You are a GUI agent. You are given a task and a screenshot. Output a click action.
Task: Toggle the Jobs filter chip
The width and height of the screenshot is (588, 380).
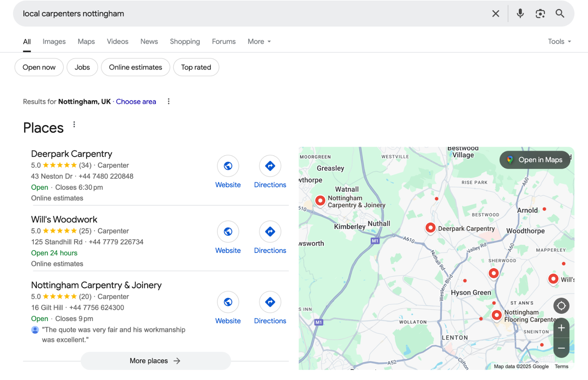[x=82, y=67]
